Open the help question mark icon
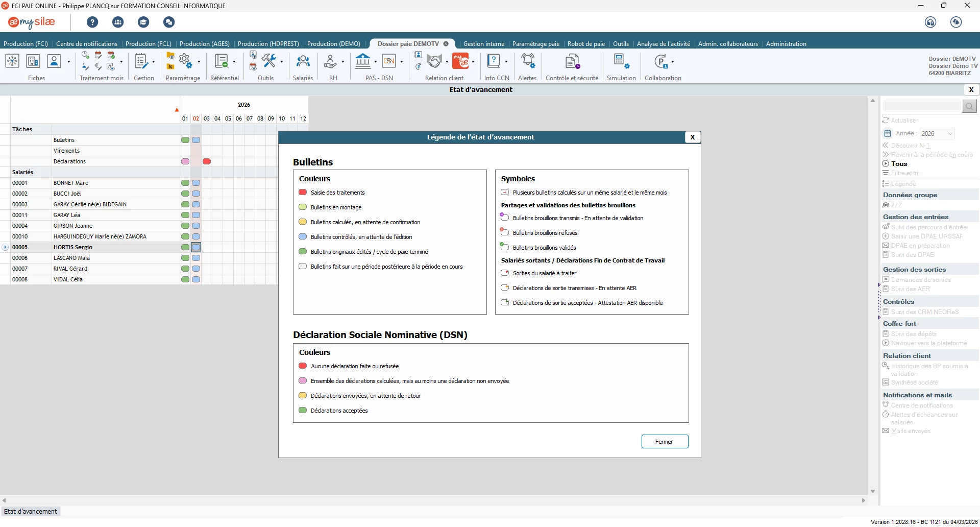Screen dimensions: 980x527 [92, 22]
